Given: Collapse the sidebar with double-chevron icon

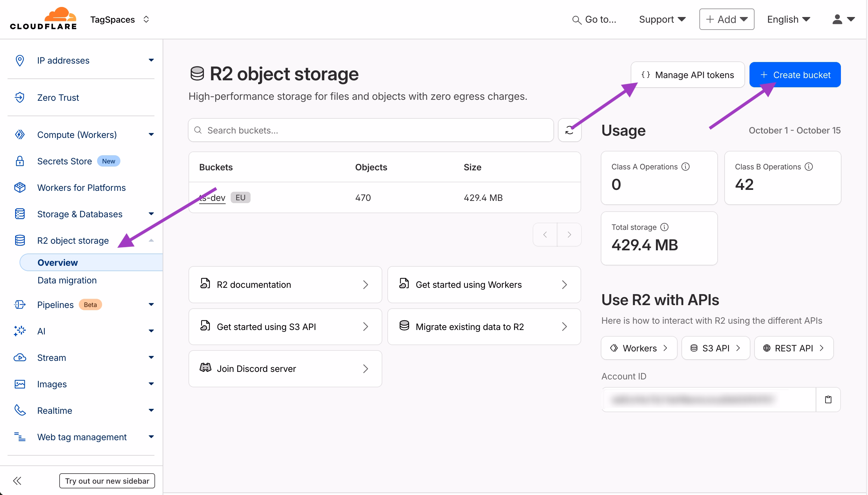Looking at the screenshot, I should (17, 481).
